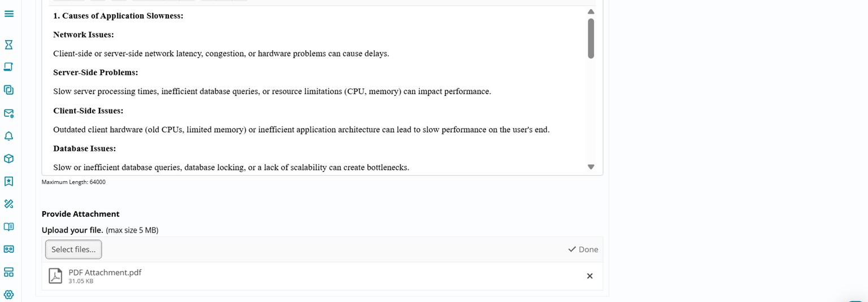Screen dimensions: 868x302
Task: Click into the Network Issues paragraph text
Action: click(221, 54)
